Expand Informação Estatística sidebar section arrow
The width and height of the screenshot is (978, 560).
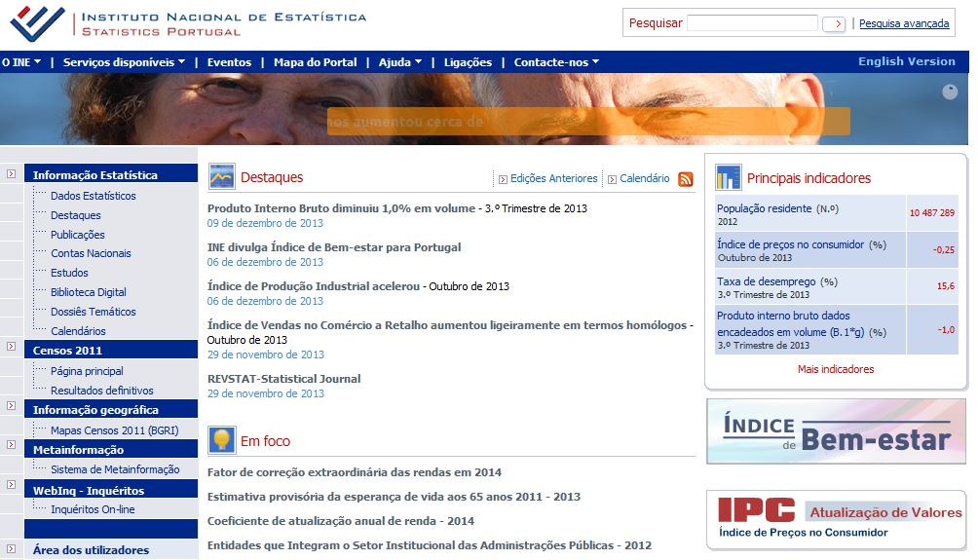point(12,174)
